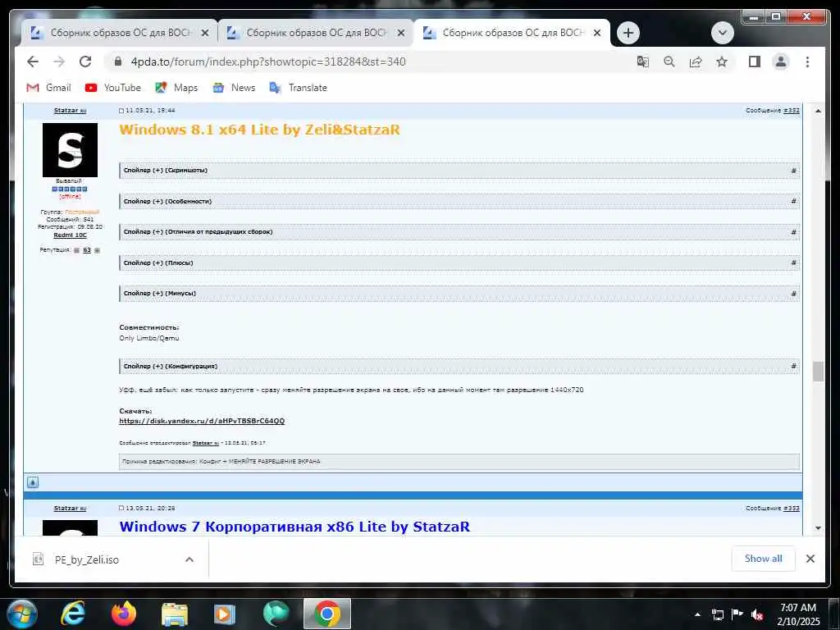Open the tab search dropdown arrow
The height and width of the screenshot is (630, 840).
pyautogui.click(x=722, y=33)
